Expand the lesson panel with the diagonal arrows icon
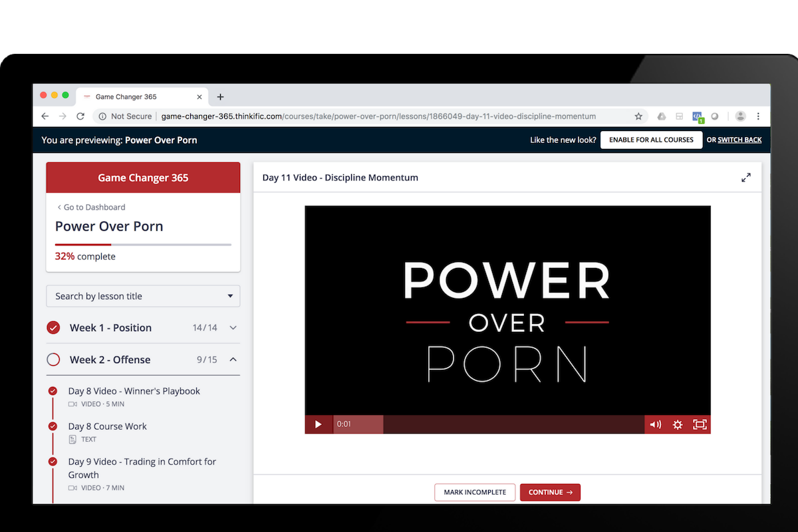 tap(746, 178)
